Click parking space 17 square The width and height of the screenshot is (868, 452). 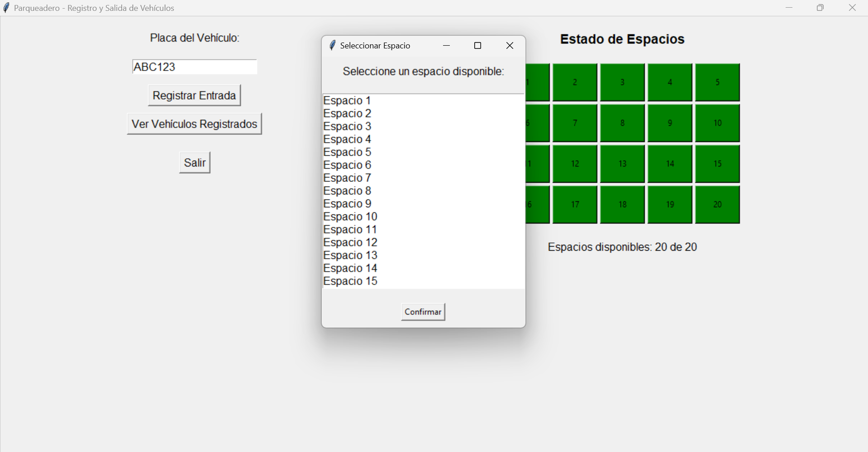pyautogui.click(x=575, y=205)
